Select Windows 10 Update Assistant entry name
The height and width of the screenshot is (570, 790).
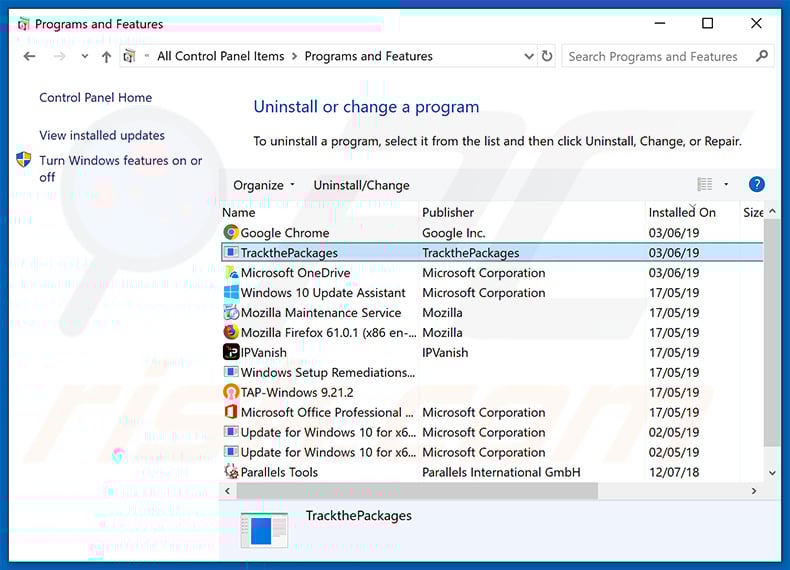pyautogui.click(x=323, y=292)
